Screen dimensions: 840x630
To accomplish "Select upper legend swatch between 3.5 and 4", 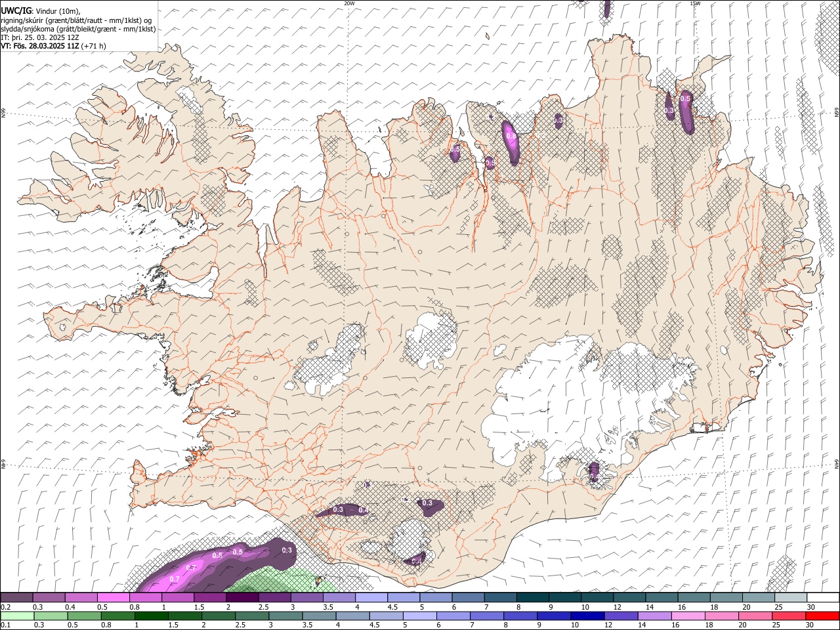I will 338,597.
